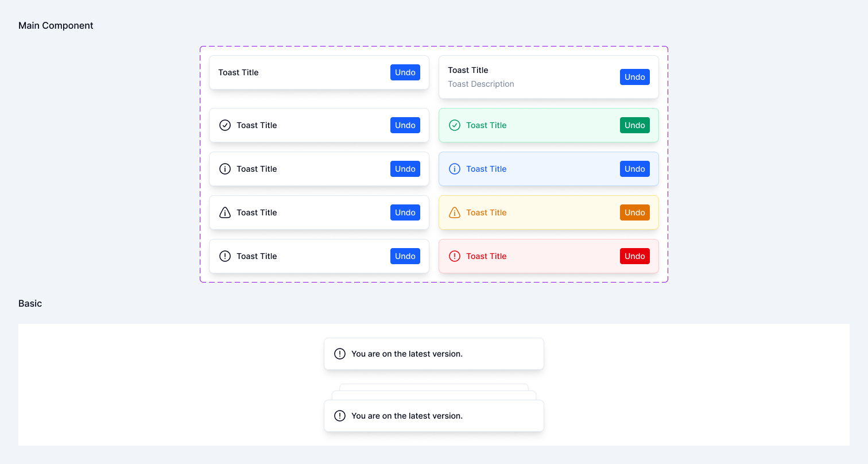Viewport: 868px width, 464px height.
Task: Click the black info-circle icon in white toast
Action: click(x=225, y=169)
